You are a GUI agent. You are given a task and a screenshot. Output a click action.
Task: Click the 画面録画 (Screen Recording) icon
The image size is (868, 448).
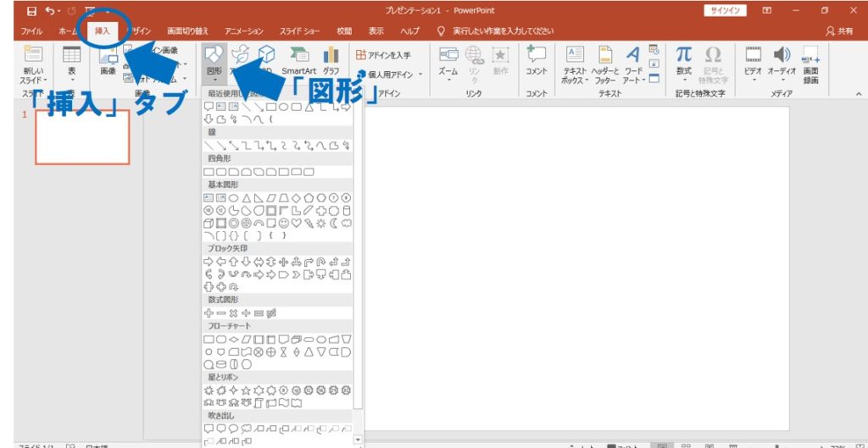point(810,64)
